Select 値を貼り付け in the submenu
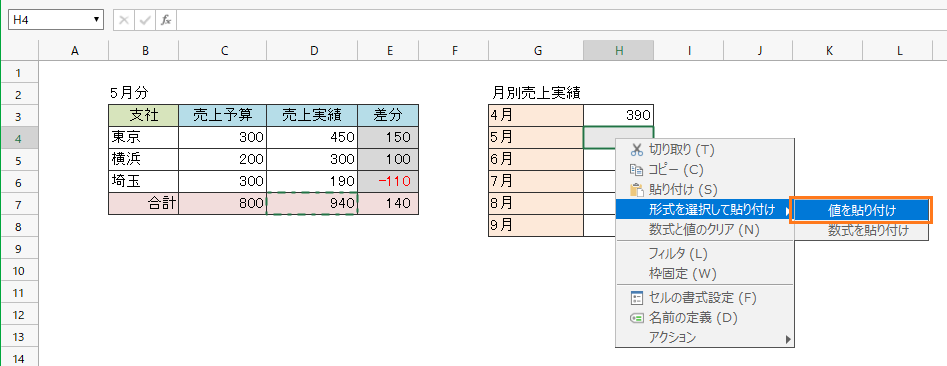947x366 pixels. (x=862, y=210)
